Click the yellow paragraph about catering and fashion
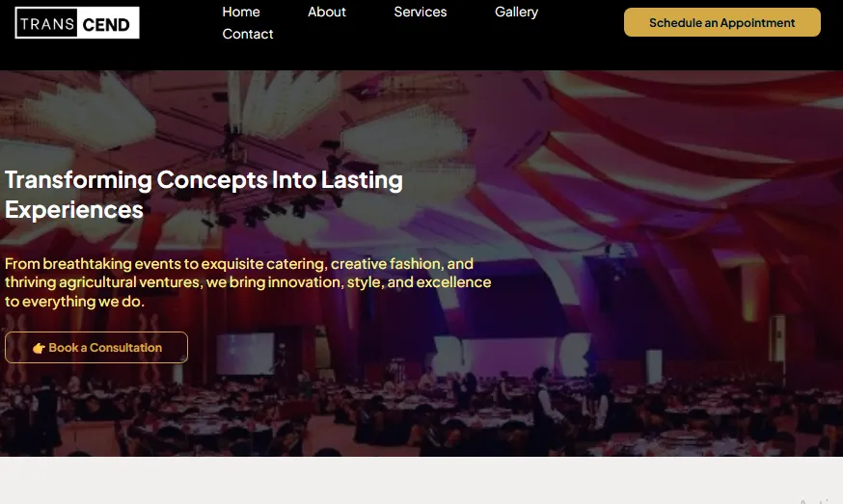 [x=248, y=282]
